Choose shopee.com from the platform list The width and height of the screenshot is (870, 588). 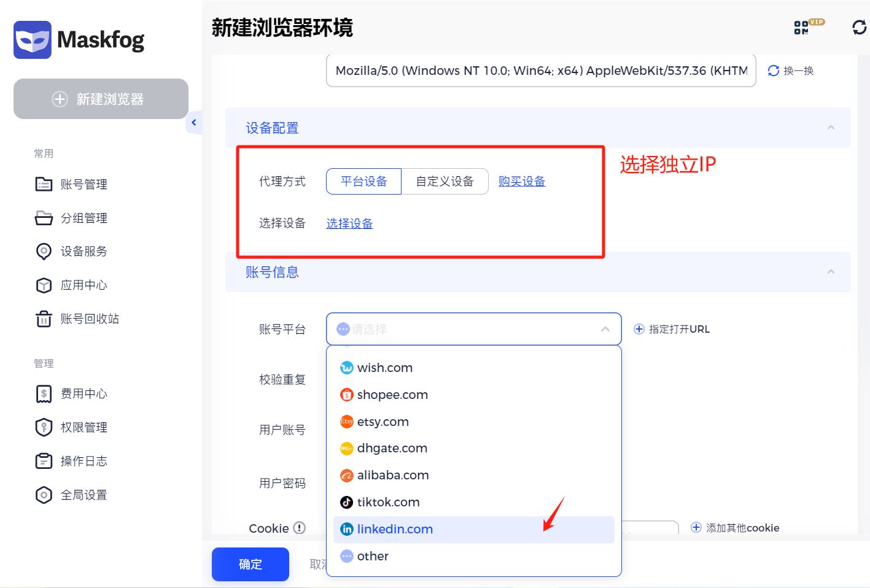point(473,395)
